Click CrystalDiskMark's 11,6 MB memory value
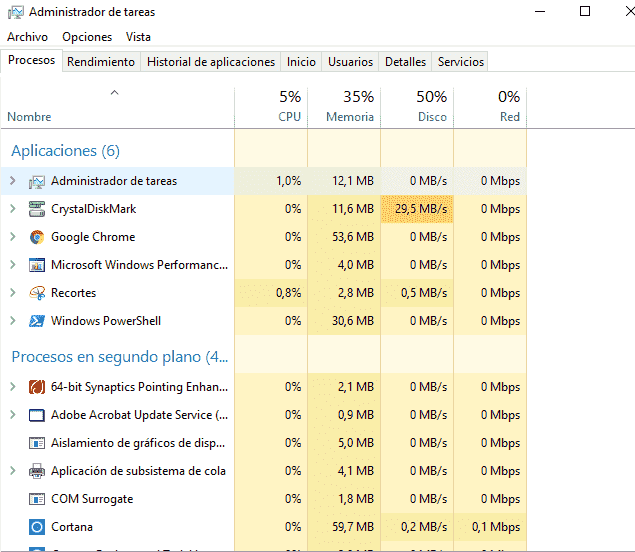The height and width of the screenshot is (552, 635). coord(353,209)
